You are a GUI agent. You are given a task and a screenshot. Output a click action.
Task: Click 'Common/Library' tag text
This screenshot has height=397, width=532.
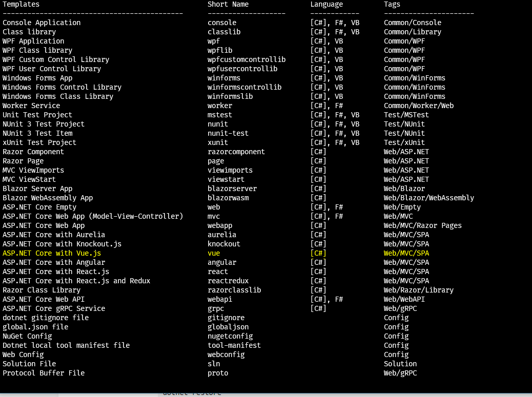(413, 32)
